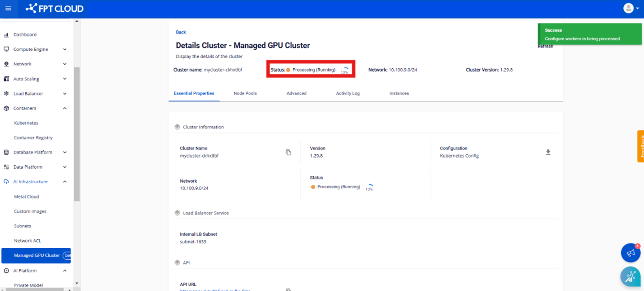Open the Feedback side tab
Viewport: 644px width, 291px height.
coord(640,146)
